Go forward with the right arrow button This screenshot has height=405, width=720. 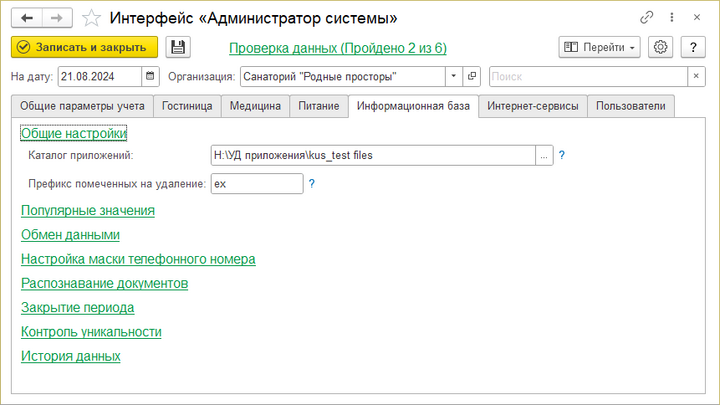click(x=57, y=18)
